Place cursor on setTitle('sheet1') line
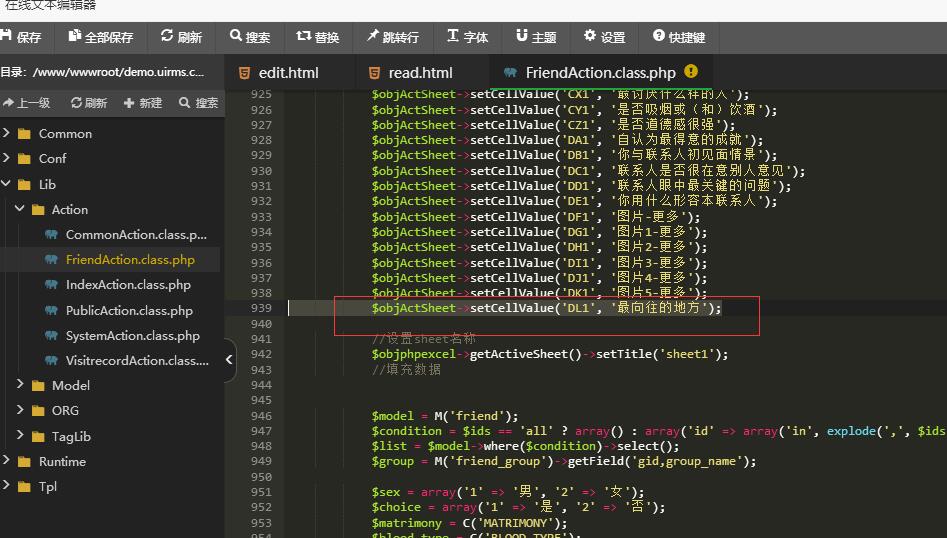Screen dimensions: 947x538 (x=550, y=354)
